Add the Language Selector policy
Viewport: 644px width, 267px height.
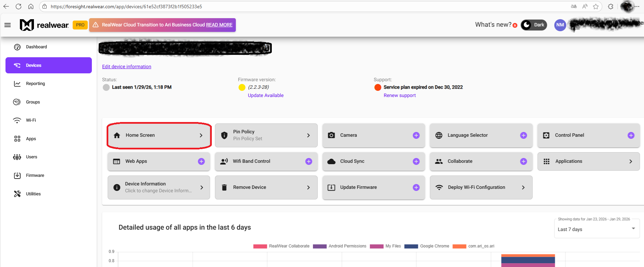(x=523, y=135)
